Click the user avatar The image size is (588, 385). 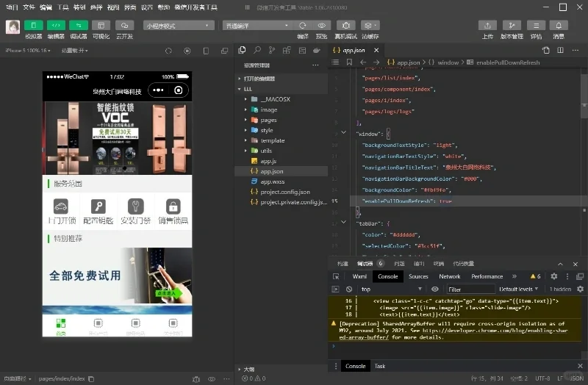(12, 27)
